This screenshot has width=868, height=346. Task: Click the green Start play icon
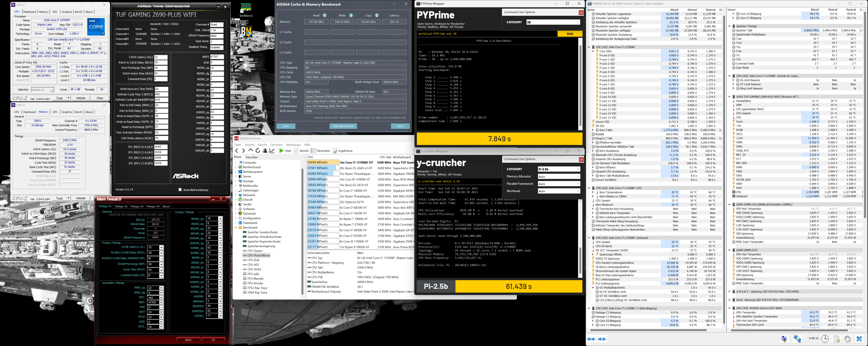click(x=281, y=151)
